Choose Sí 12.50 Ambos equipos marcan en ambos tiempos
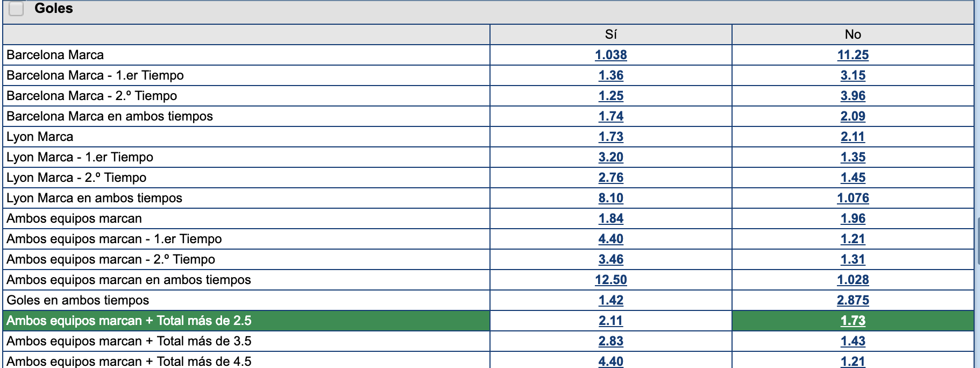 pyautogui.click(x=610, y=280)
